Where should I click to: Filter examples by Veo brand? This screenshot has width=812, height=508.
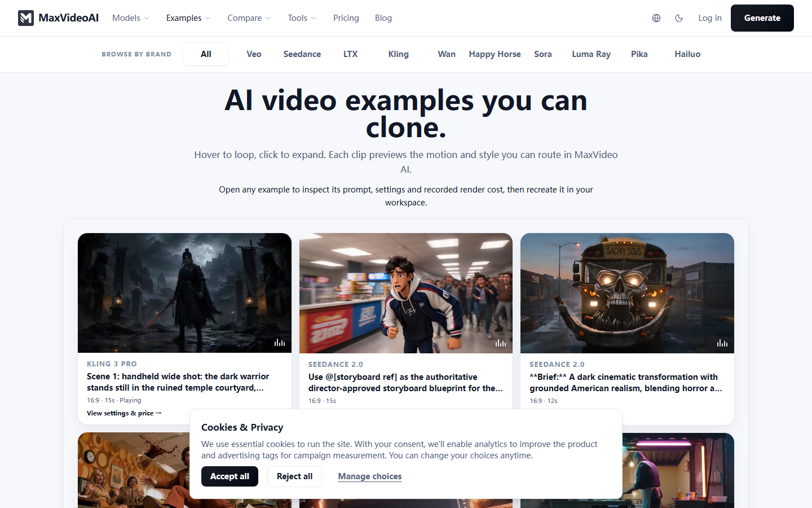pyautogui.click(x=254, y=54)
